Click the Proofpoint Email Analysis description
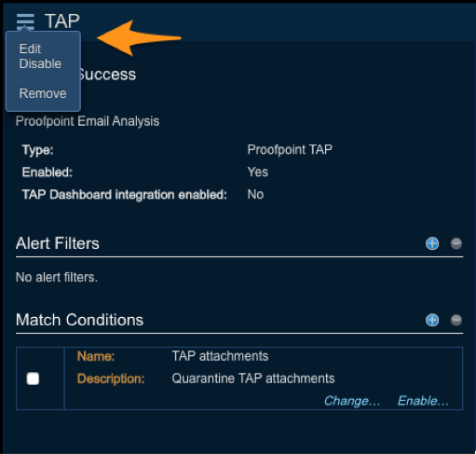Image resolution: width=476 pixels, height=454 pixels. click(x=88, y=121)
